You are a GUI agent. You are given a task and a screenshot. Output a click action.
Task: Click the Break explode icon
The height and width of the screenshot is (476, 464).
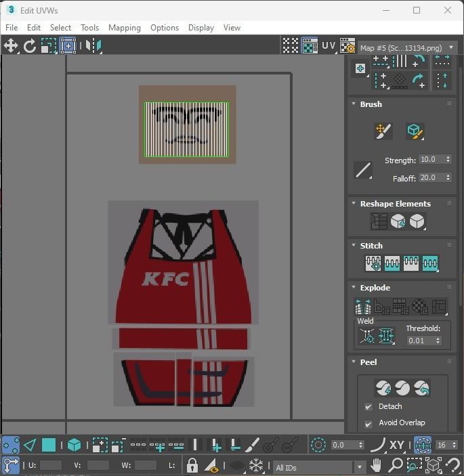click(x=363, y=306)
